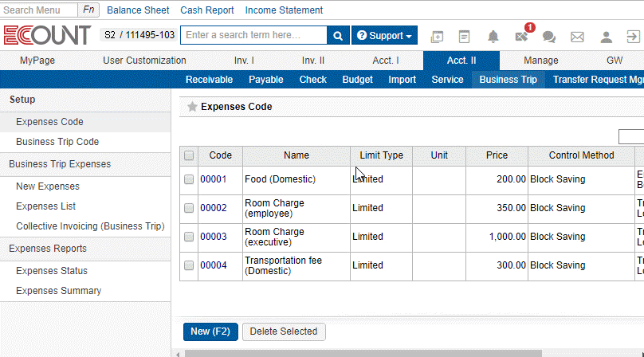The image size is (644, 357).
Task: Open the Acct. I module menu
Action: click(x=386, y=61)
